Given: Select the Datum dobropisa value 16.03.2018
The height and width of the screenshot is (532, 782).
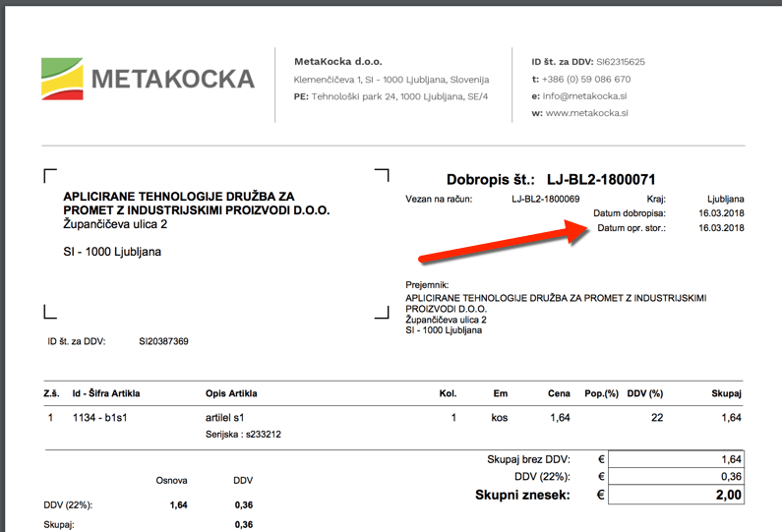Looking at the screenshot, I should click(721, 213).
